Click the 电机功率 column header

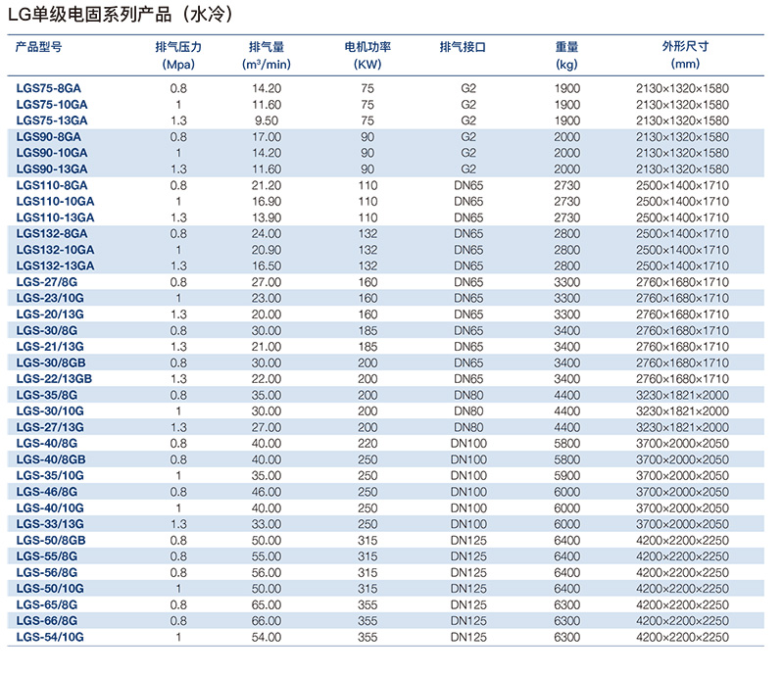pos(367,47)
